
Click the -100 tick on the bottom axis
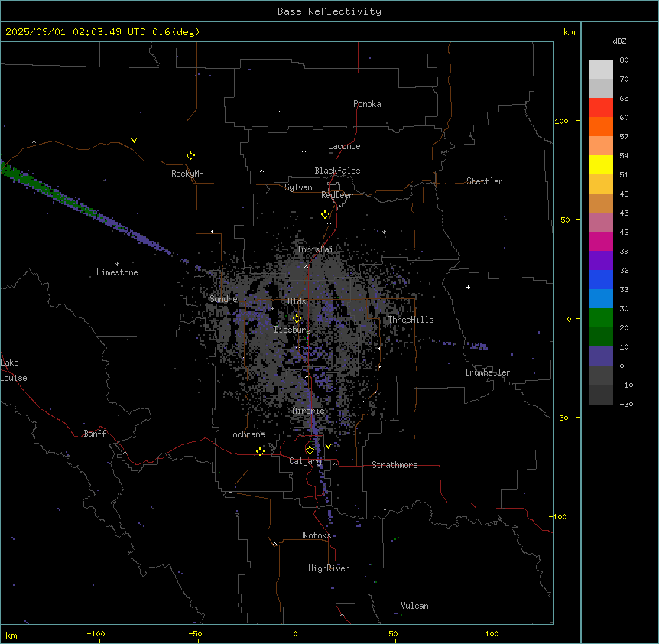point(96,634)
